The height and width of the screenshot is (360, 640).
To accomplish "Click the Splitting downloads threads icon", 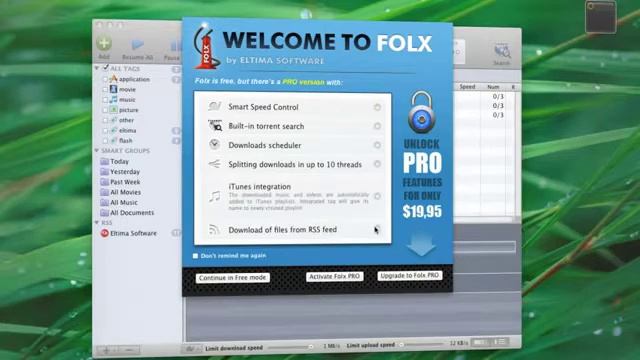I will 214,164.
